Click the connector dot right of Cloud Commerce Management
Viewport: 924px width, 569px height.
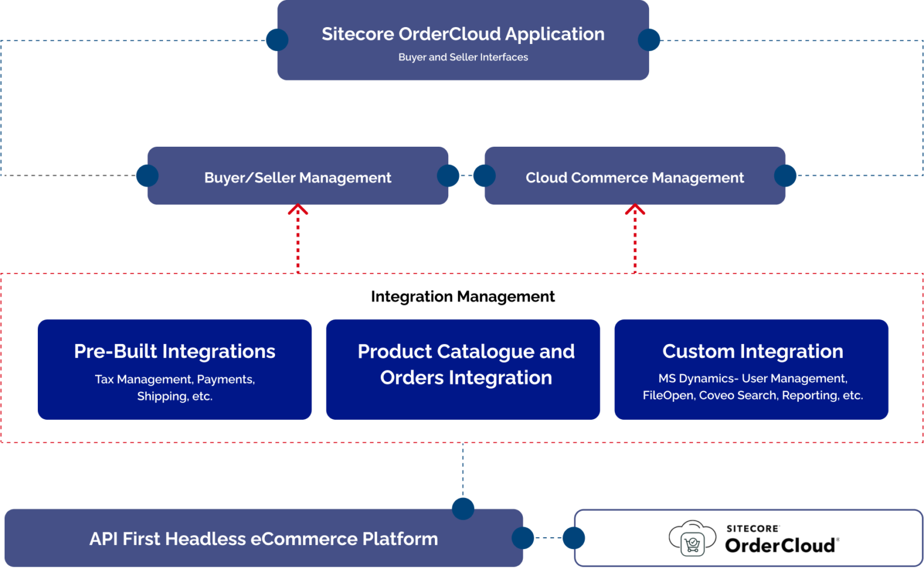click(x=784, y=176)
